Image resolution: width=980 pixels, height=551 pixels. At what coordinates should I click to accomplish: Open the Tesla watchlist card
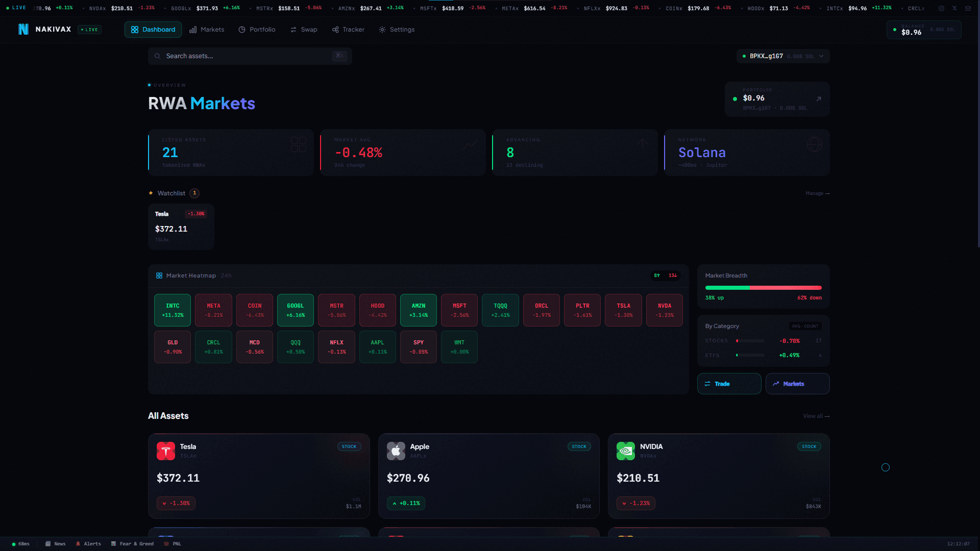(x=181, y=227)
